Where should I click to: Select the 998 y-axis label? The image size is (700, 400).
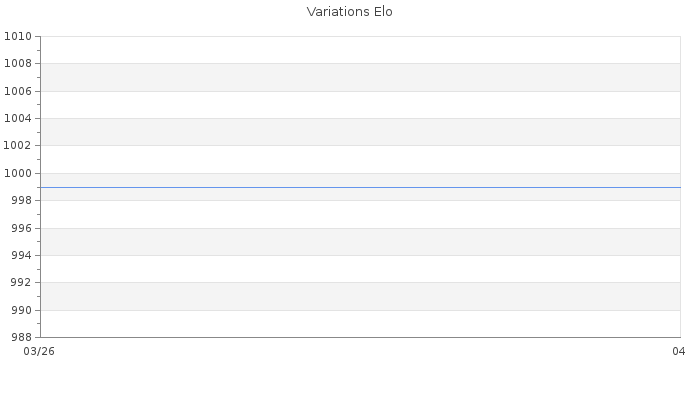pyautogui.click(x=21, y=200)
